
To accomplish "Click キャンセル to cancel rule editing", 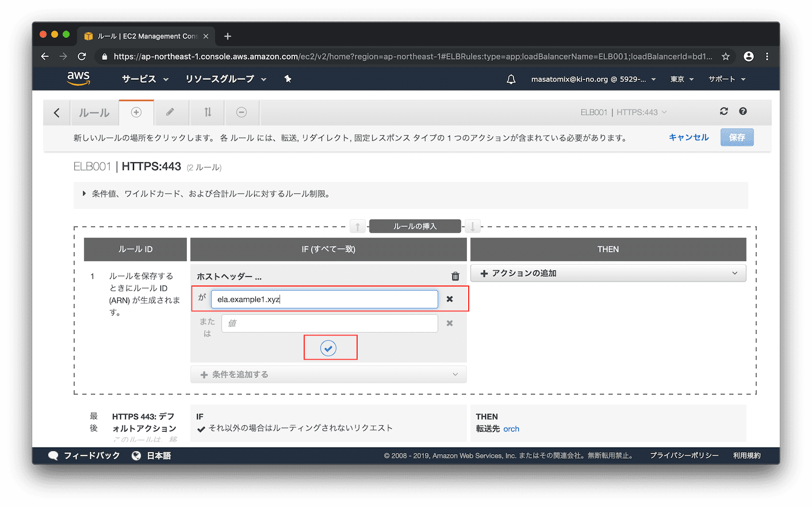I will point(688,138).
